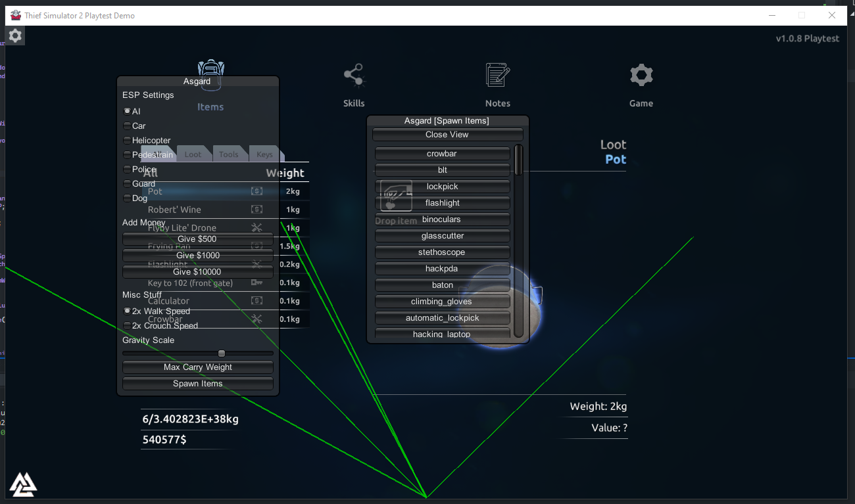
Task: Open the Notes menu label
Action: [x=498, y=103]
